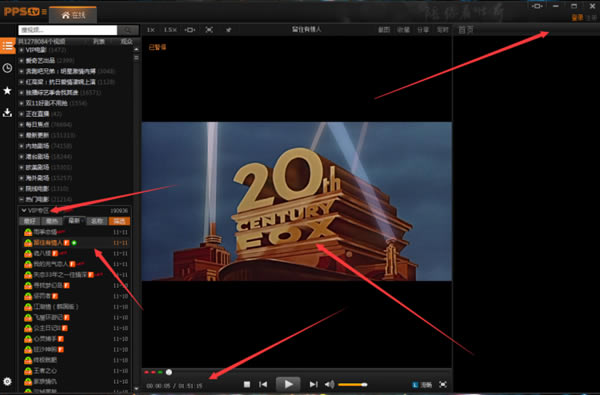Expand the 爱奇艺出品 category

tap(21, 60)
